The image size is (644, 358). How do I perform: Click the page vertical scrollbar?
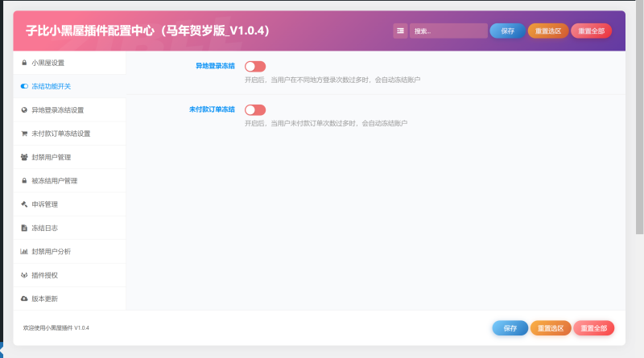tap(639, 117)
